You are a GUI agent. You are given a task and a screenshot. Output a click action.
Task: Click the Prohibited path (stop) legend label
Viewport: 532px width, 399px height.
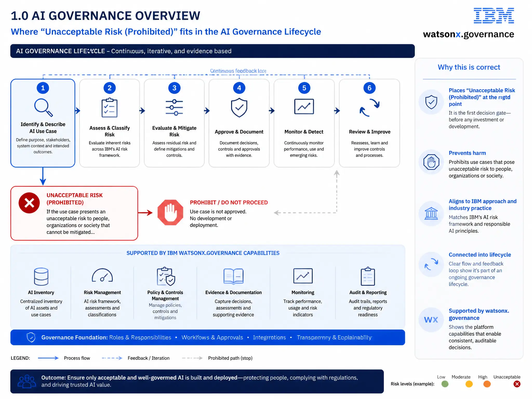coord(230,358)
